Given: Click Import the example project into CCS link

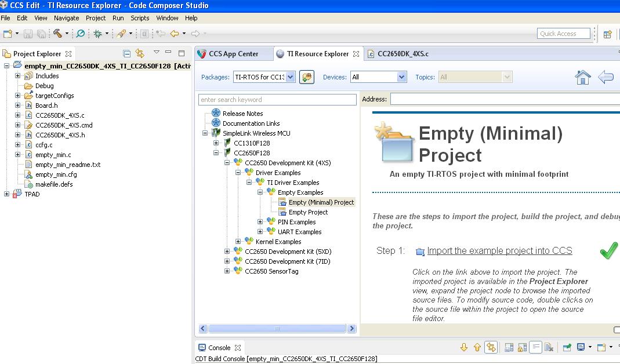Looking at the screenshot, I should click(x=499, y=250).
